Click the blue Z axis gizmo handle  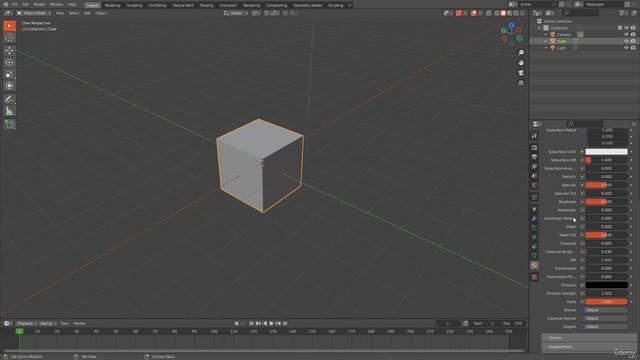(511, 25)
